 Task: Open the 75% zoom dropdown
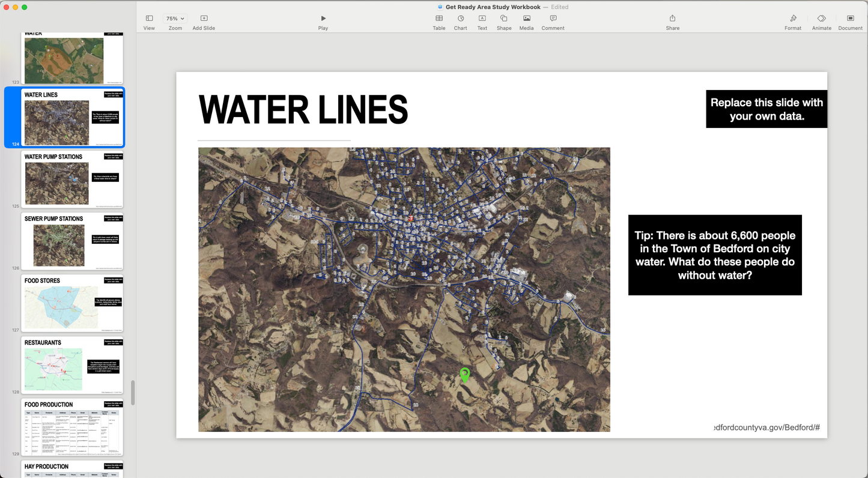click(x=175, y=19)
